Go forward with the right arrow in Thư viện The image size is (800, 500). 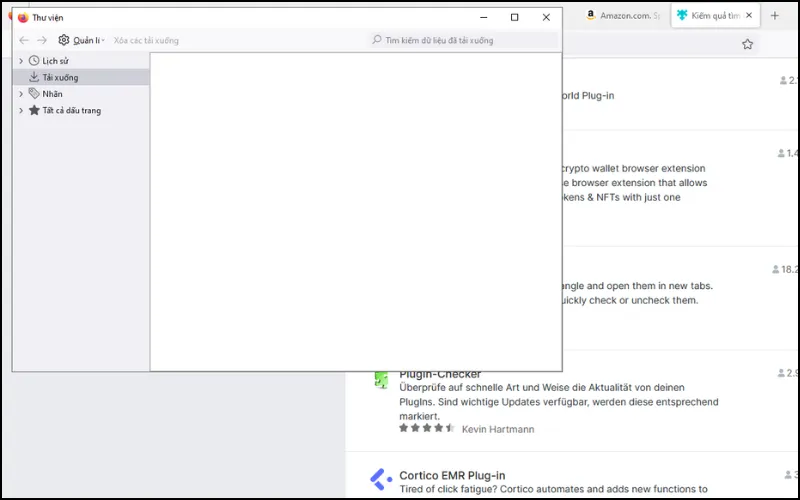tap(42, 40)
